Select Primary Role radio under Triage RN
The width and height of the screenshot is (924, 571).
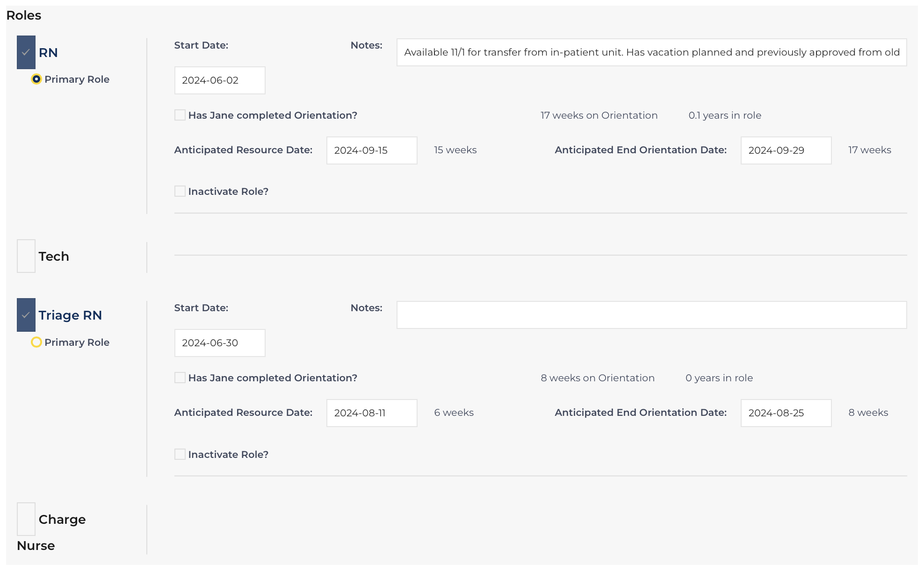(36, 342)
